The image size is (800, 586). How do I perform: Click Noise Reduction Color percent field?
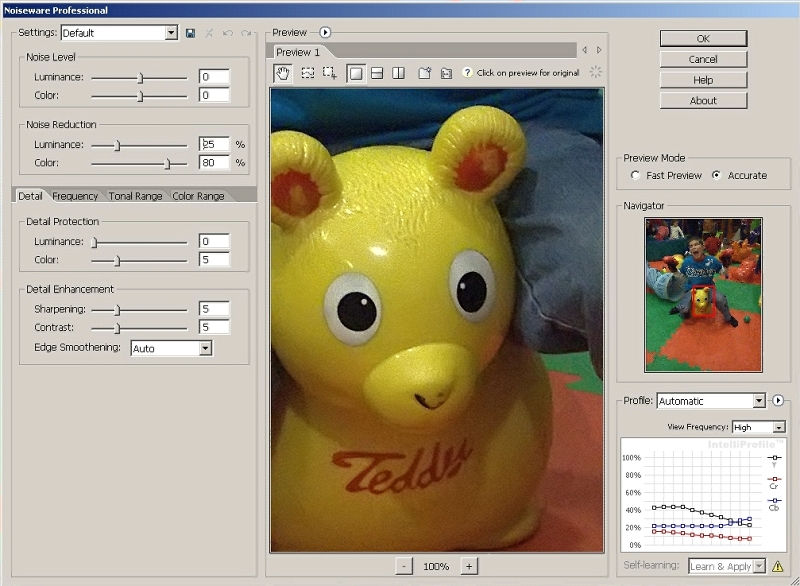coord(214,163)
